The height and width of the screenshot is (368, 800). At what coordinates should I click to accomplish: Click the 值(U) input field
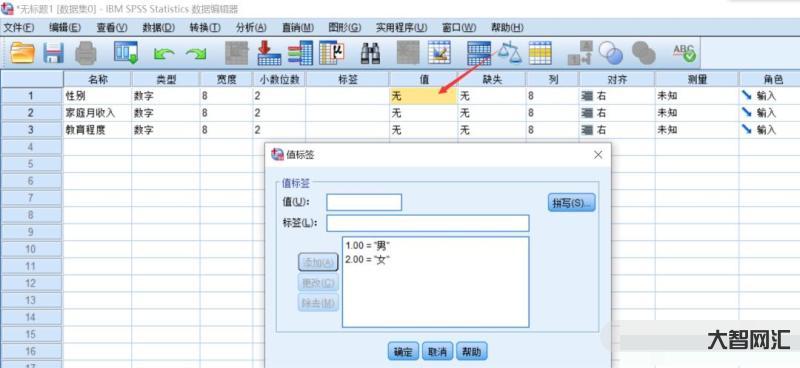[x=364, y=202]
